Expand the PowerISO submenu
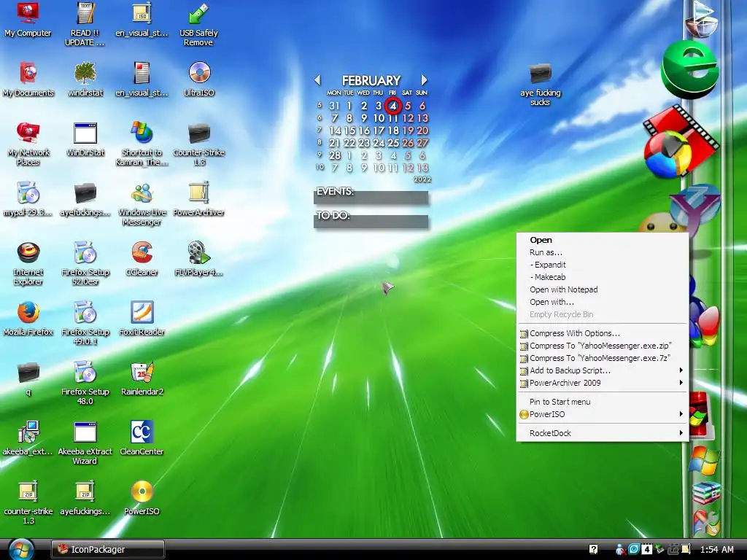Image resolution: width=747 pixels, height=560 pixels. (x=602, y=414)
